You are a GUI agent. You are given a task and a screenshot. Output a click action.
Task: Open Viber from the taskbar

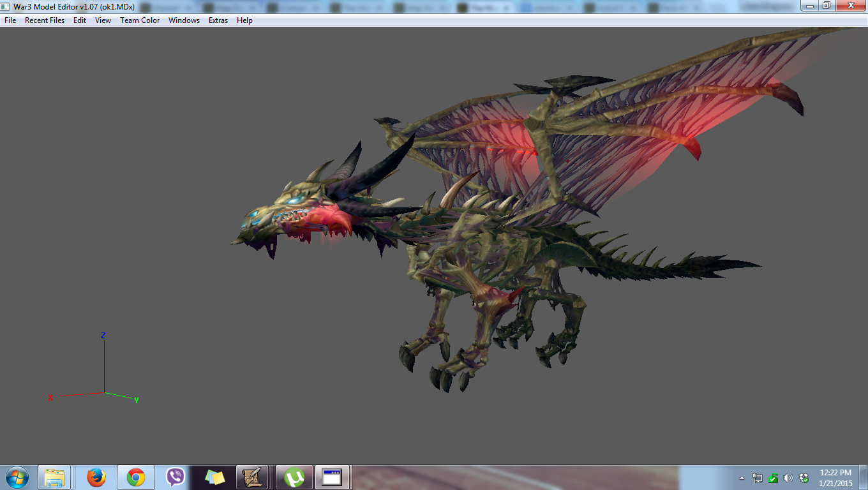175,477
